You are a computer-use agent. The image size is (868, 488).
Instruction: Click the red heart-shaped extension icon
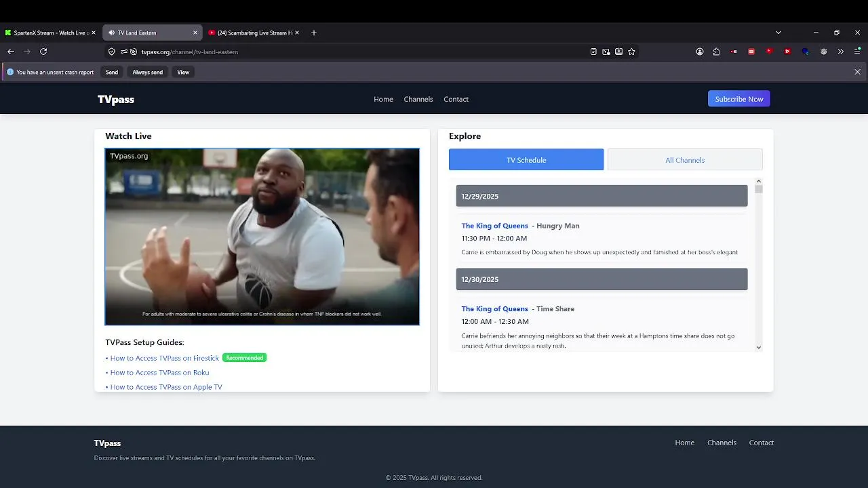pyautogui.click(x=769, y=51)
